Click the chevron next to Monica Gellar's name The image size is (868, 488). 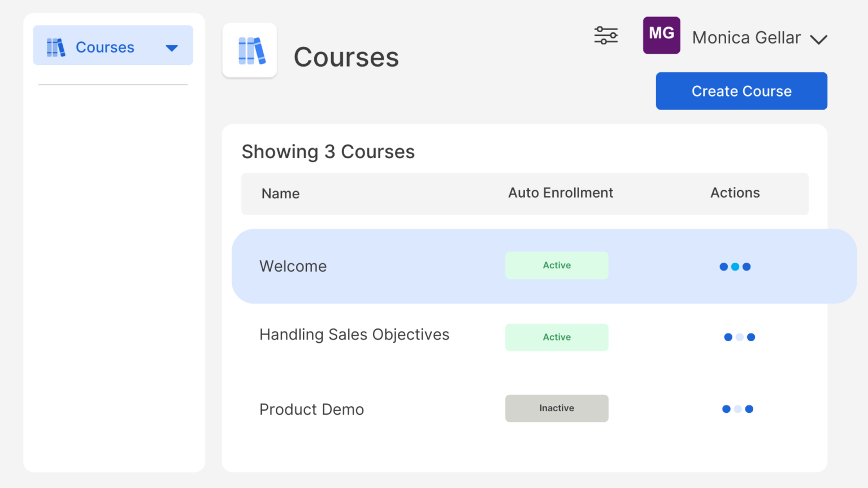tap(819, 40)
